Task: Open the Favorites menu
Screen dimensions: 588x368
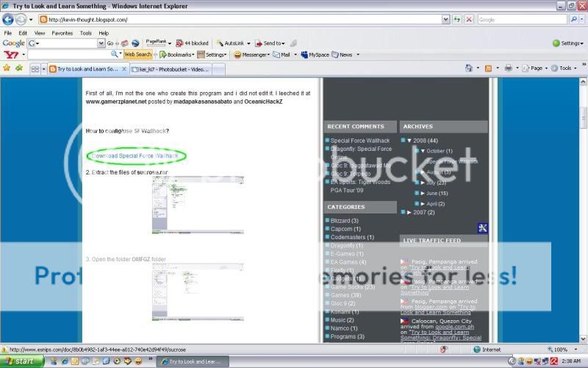Action: pos(62,33)
